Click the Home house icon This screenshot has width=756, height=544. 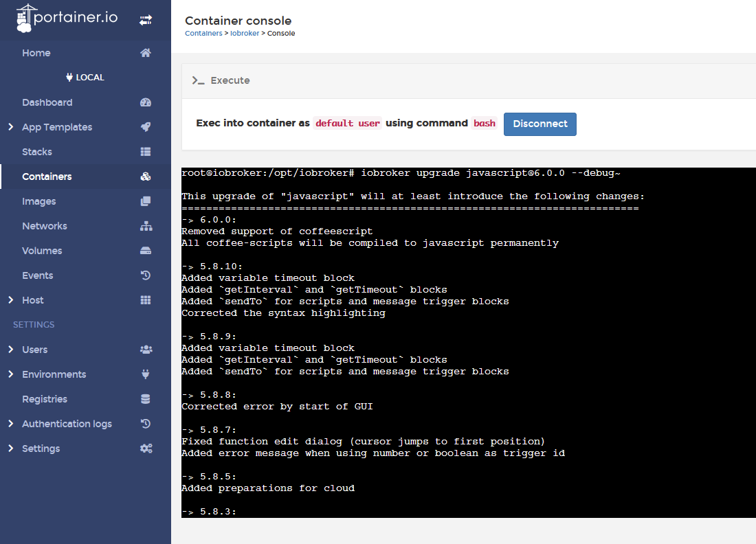pos(146,53)
